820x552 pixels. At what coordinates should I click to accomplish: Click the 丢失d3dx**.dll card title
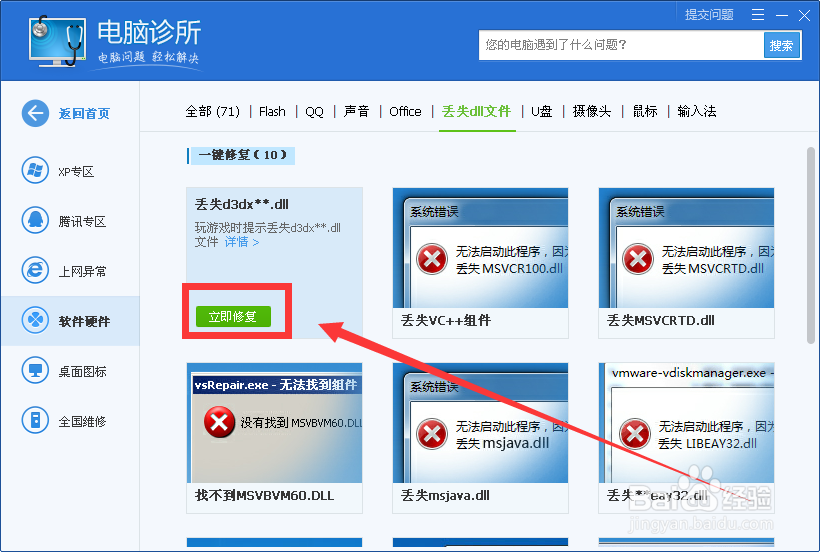coord(242,204)
